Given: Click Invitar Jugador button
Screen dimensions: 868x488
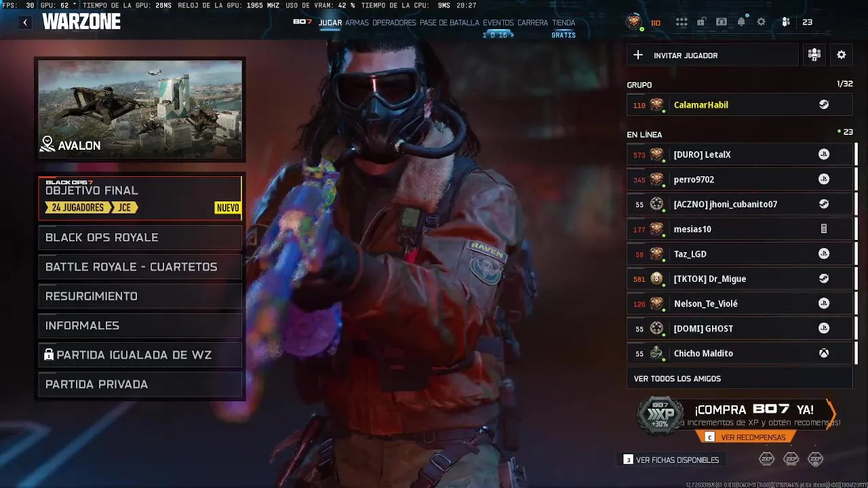Looking at the screenshot, I should point(713,55).
